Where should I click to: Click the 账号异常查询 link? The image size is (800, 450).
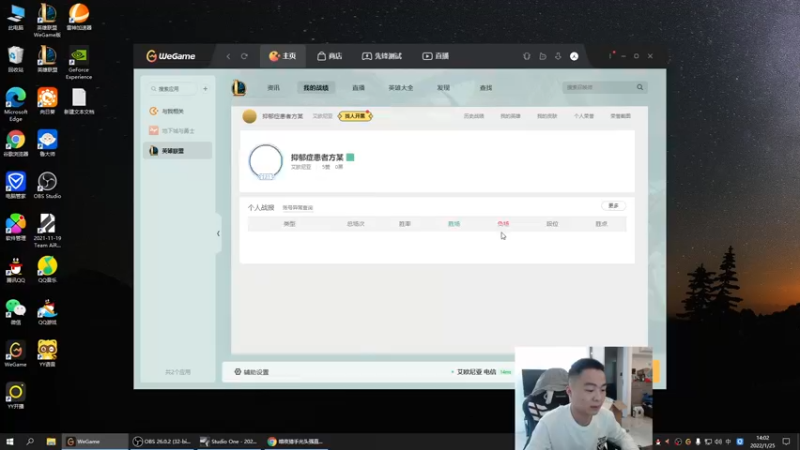(297, 208)
